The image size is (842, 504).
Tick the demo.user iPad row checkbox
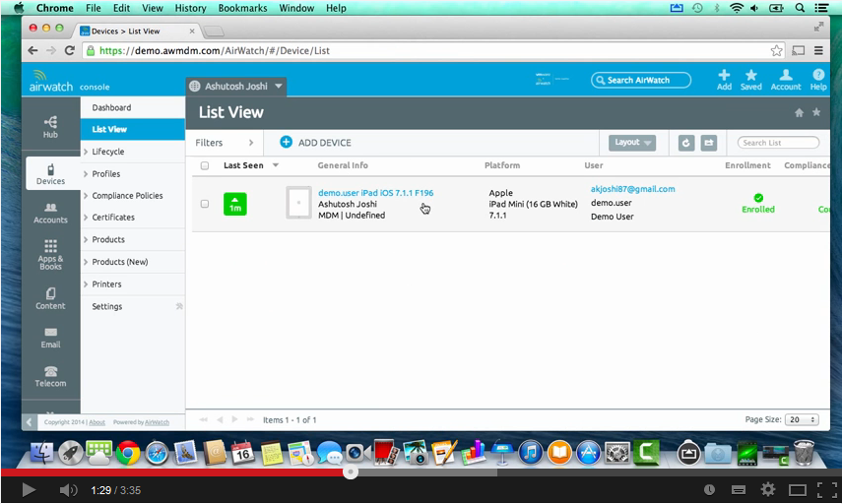point(205,204)
